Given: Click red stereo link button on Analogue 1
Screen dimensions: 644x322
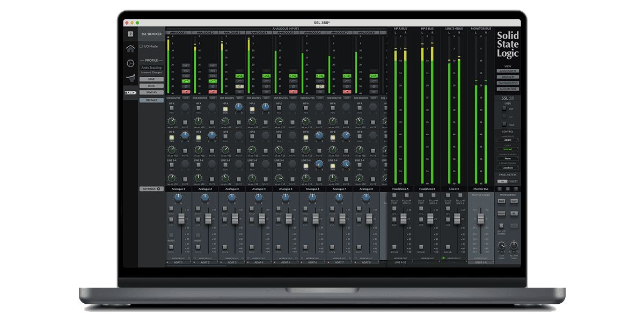Looking at the screenshot, I should (186, 92).
